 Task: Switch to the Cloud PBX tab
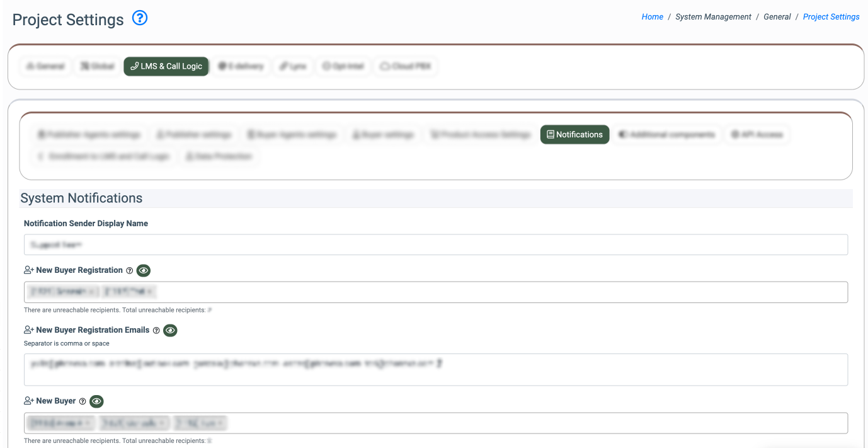[x=406, y=66]
